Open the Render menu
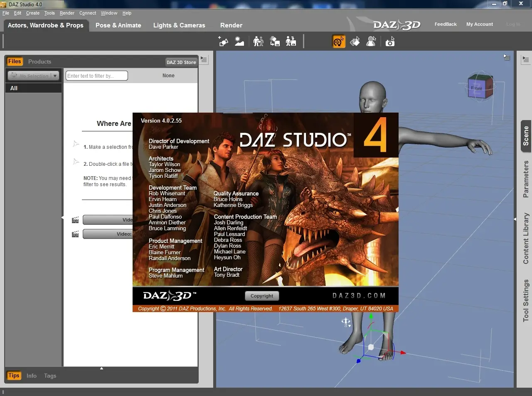The width and height of the screenshot is (532, 396). coord(67,13)
